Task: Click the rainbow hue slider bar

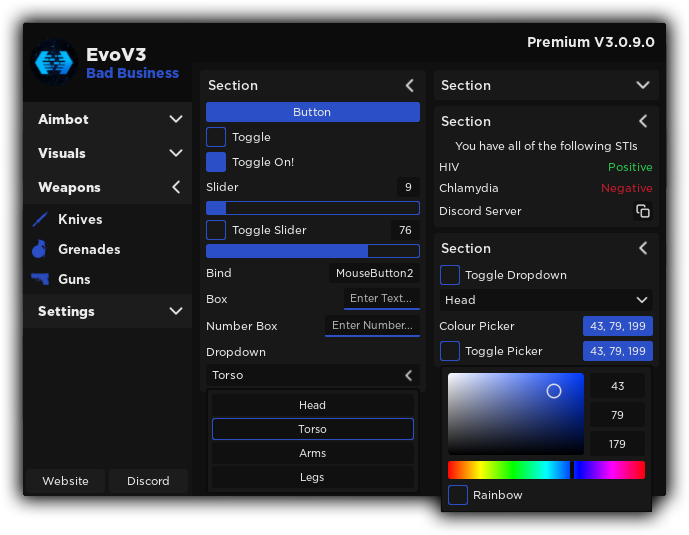Action: point(546,470)
